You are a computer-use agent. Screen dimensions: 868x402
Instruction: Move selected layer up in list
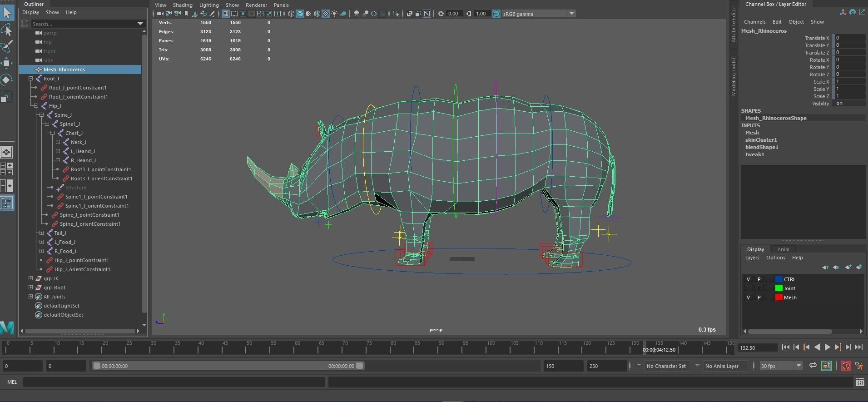pos(825,267)
